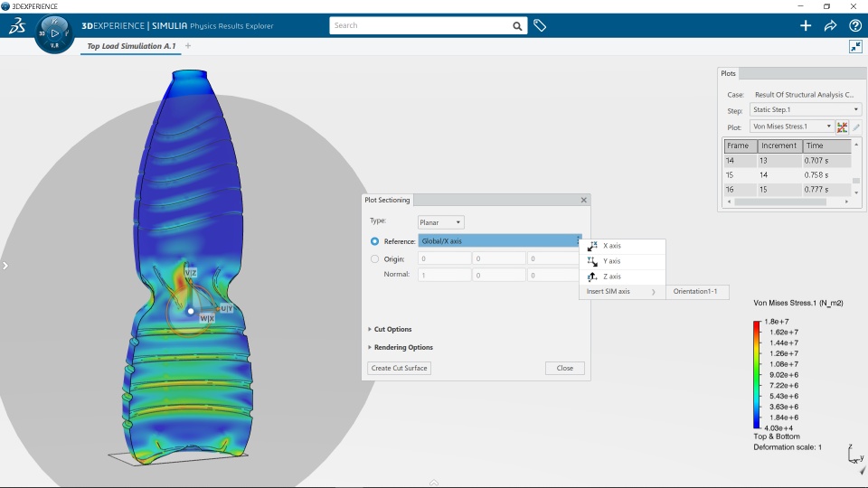Image resolution: width=868 pixels, height=488 pixels.
Task: Select the Reference radio button
Action: point(374,241)
